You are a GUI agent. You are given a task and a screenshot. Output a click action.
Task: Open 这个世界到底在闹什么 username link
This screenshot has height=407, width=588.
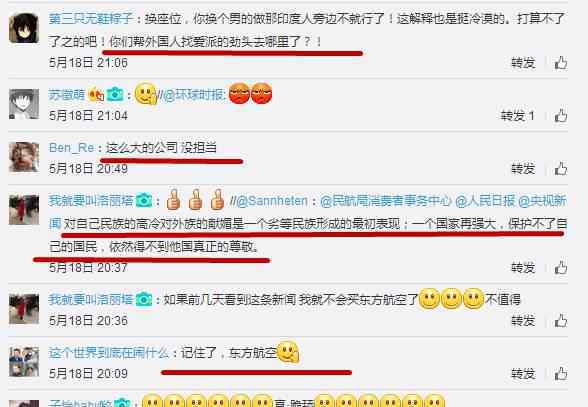[x=109, y=353]
